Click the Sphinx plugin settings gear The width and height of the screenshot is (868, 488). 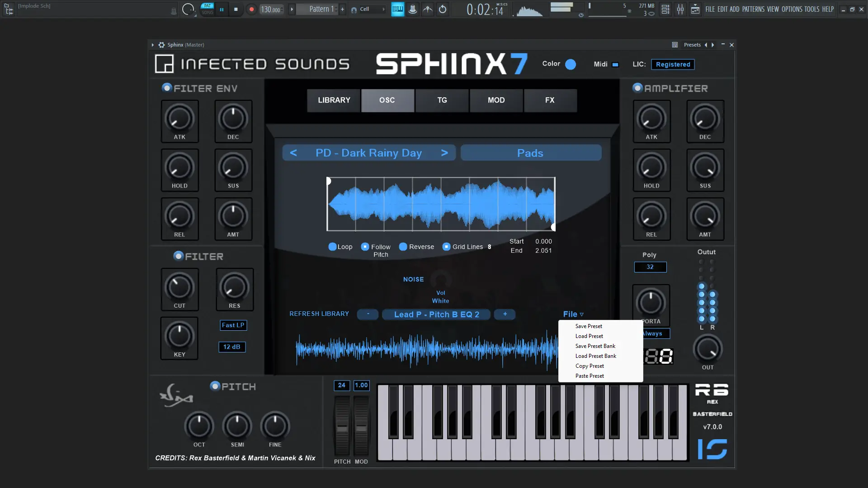[x=161, y=45]
